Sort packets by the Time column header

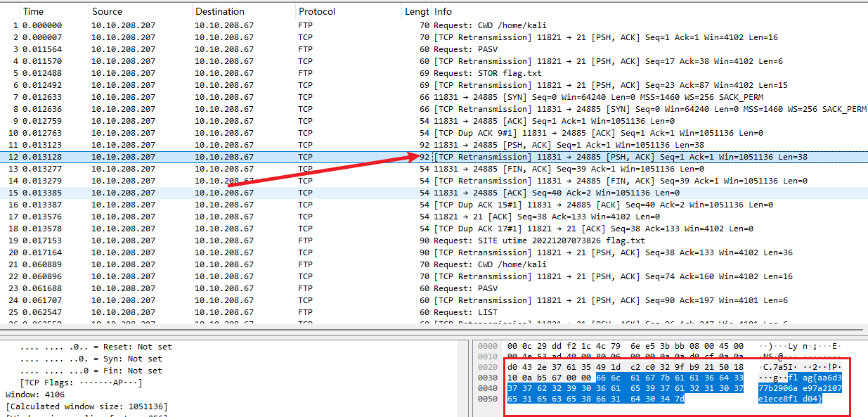point(34,11)
